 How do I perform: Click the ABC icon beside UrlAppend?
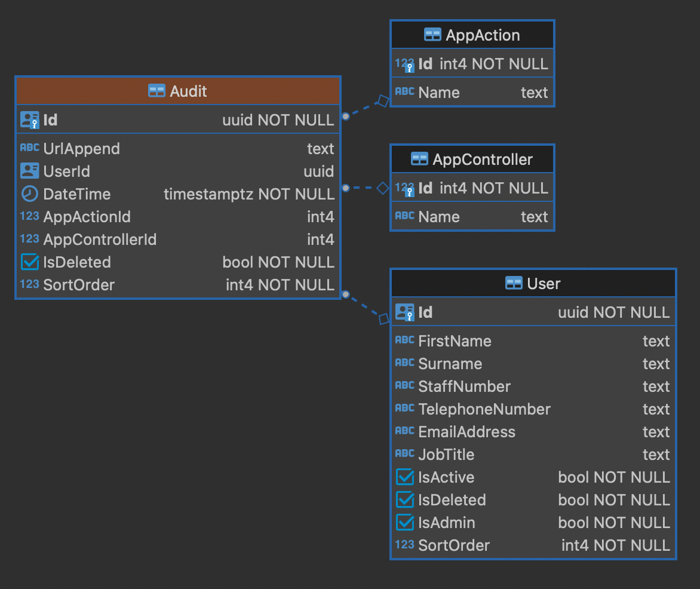(x=29, y=149)
